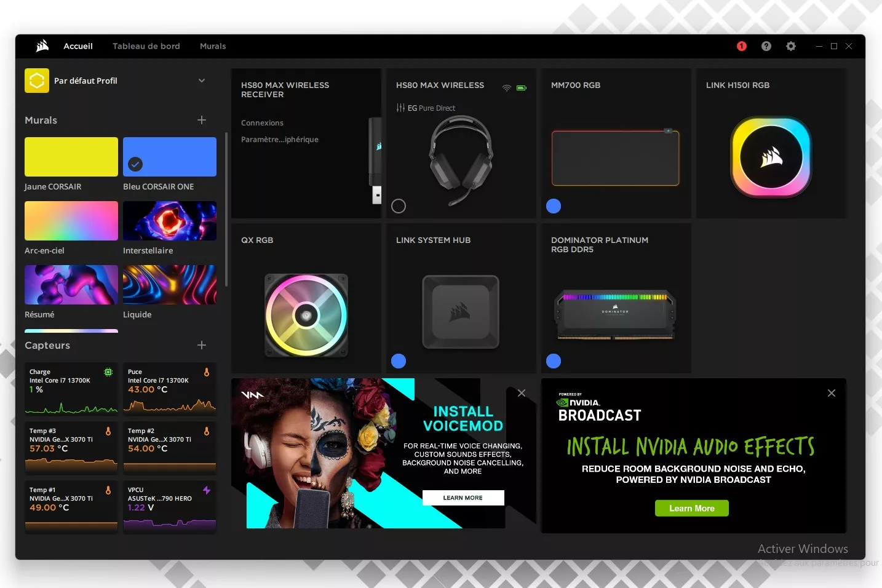Open the Murals tab in top bar
This screenshot has height=588, width=882.
point(213,46)
